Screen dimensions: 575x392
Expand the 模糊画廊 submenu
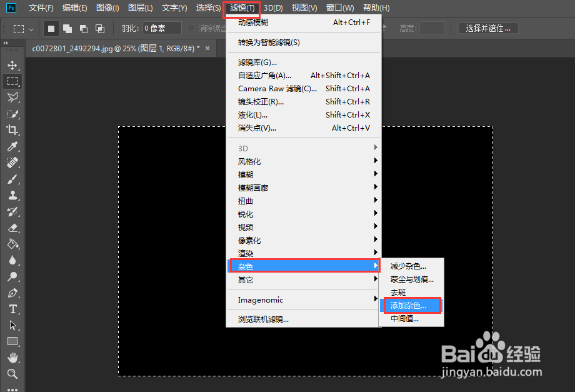coord(304,188)
